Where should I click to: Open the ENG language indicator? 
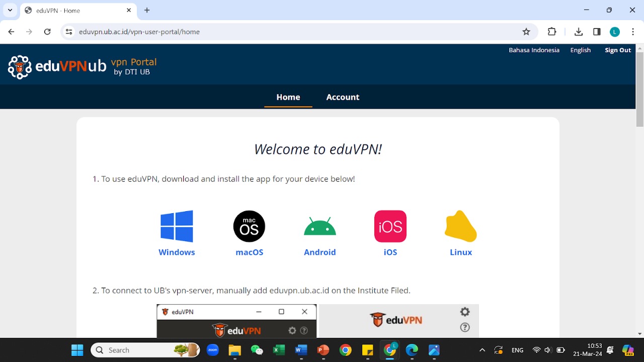coord(517,350)
